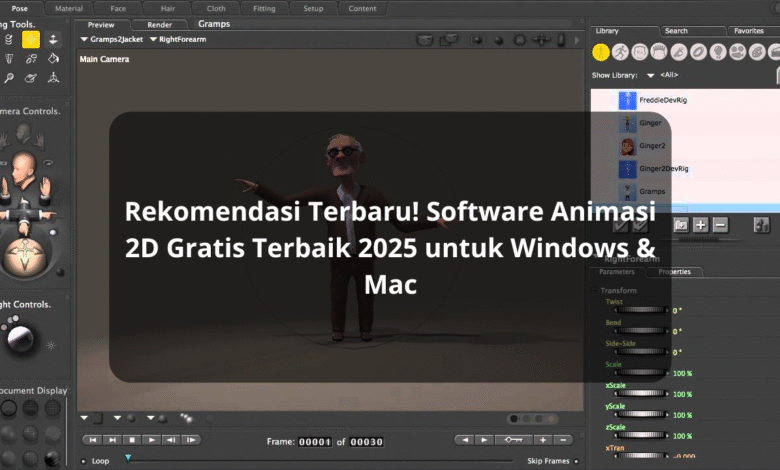Open the Lights bulb library category
The height and width of the screenshot is (470, 780).
718,52
